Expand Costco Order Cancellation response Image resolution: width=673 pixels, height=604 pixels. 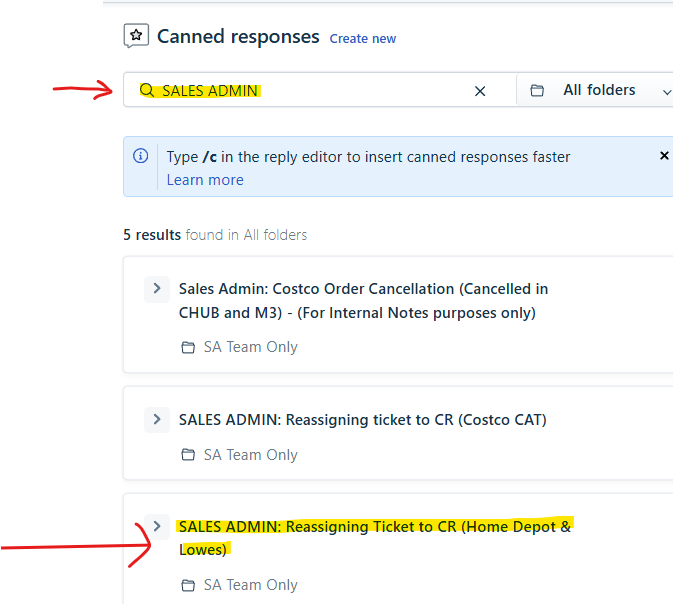pyautogui.click(x=157, y=288)
